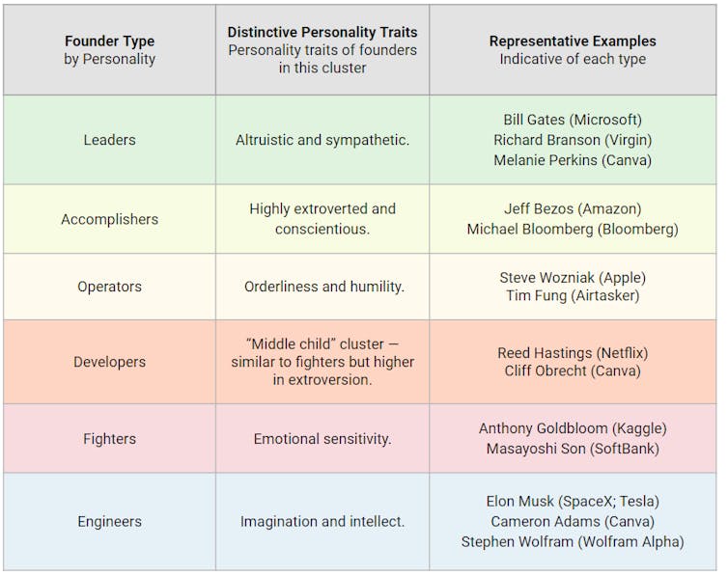Click the "Founder Type" column header
Viewport: 728px width, 576px height.
pyautogui.click(x=109, y=41)
